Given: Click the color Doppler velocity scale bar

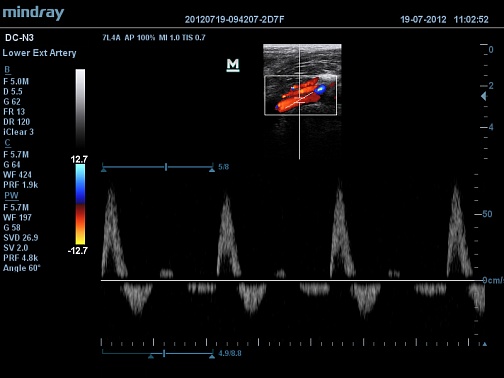Looking at the screenshot, I should pos(80,204).
